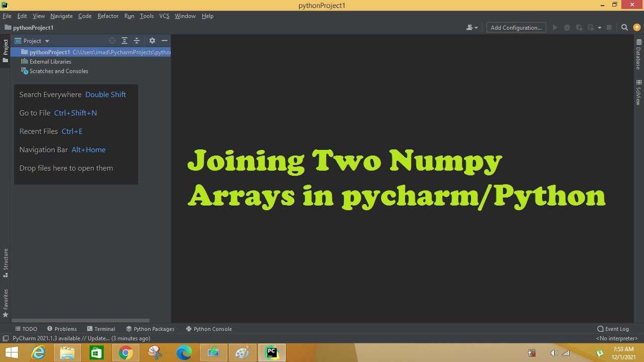This screenshot has width=644, height=362.
Task: Open Search Everywhere magnifier icon
Action: point(624,28)
